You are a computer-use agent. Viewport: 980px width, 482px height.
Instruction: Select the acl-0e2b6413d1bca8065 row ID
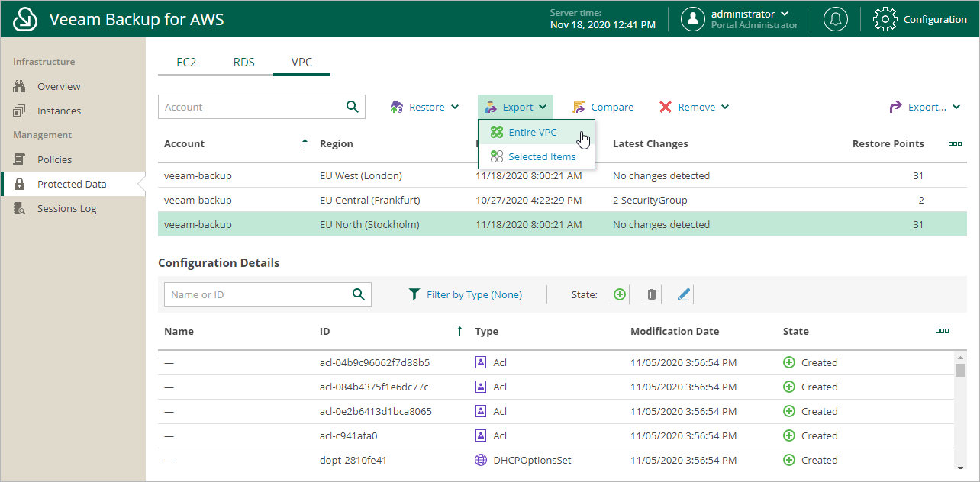point(376,411)
